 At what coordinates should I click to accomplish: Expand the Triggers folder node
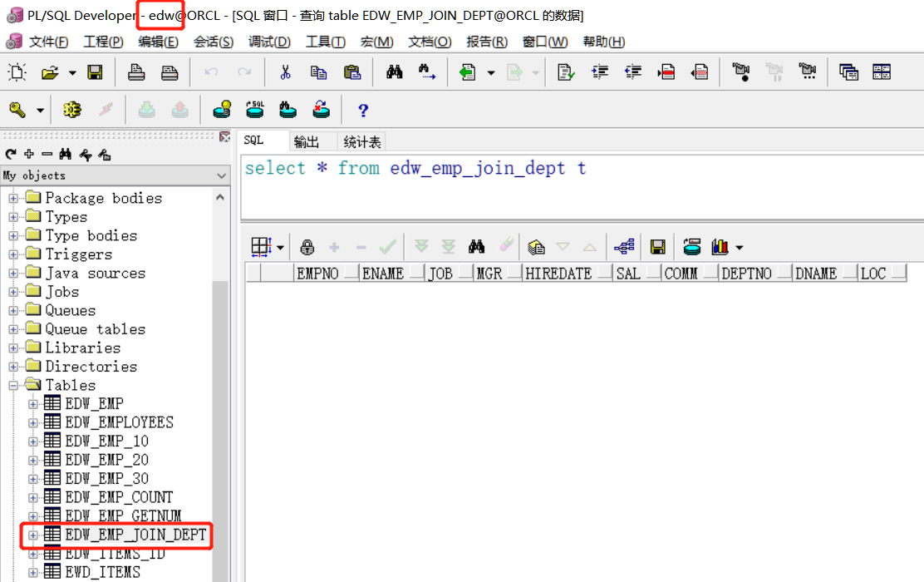click(x=13, y=254)
